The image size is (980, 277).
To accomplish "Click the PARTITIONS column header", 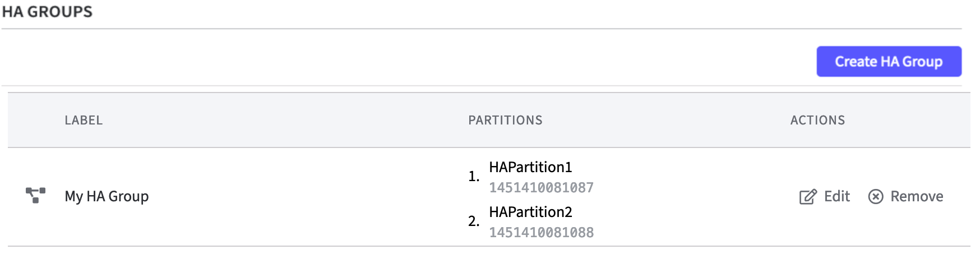I will click(505, 120).
